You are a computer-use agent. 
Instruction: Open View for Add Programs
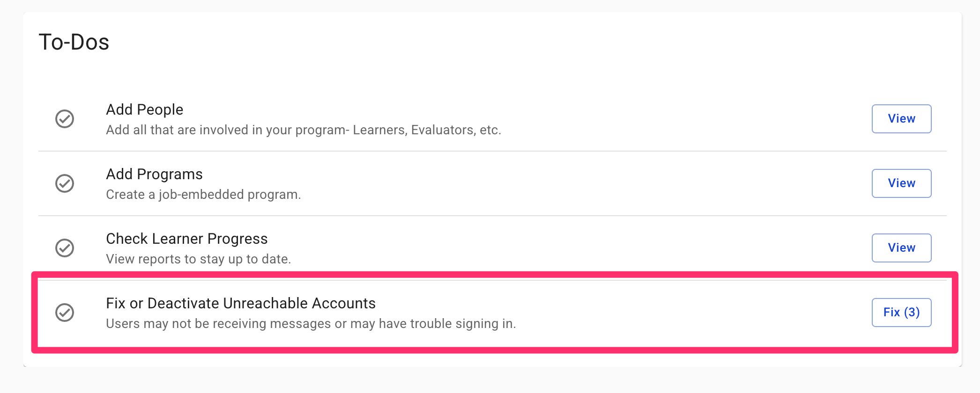coord(901,183)
